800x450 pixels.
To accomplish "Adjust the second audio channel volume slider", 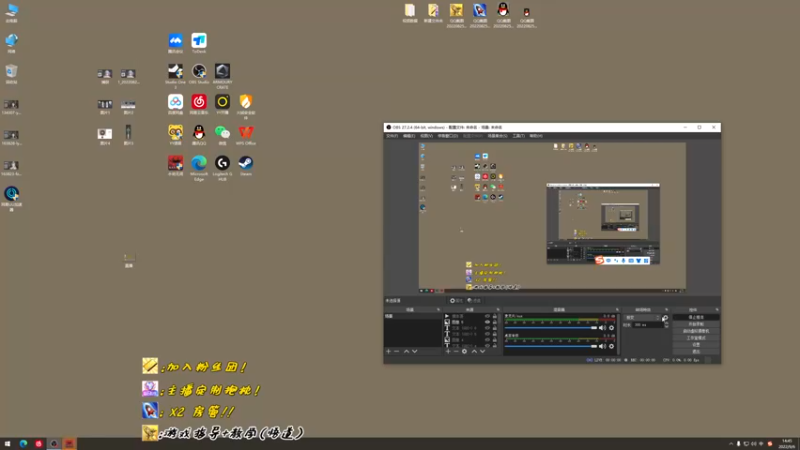I will tap(550, 346).
